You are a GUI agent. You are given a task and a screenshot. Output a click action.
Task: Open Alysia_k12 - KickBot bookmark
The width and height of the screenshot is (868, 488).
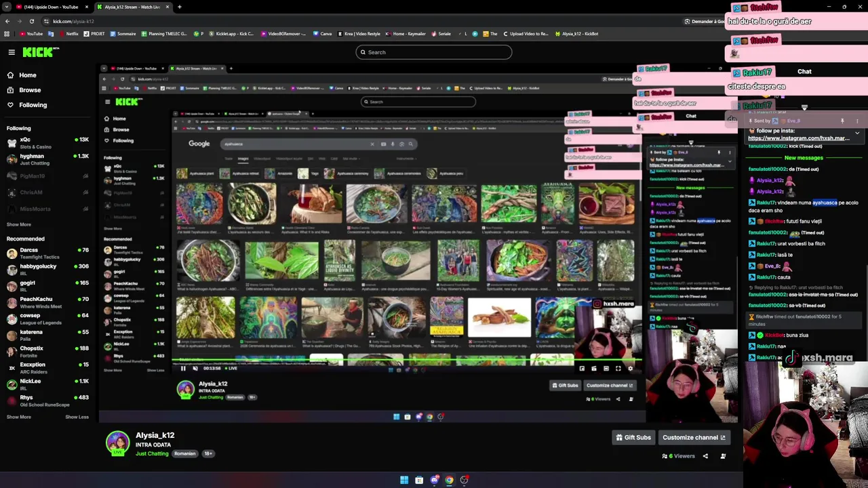coord(577,33)
